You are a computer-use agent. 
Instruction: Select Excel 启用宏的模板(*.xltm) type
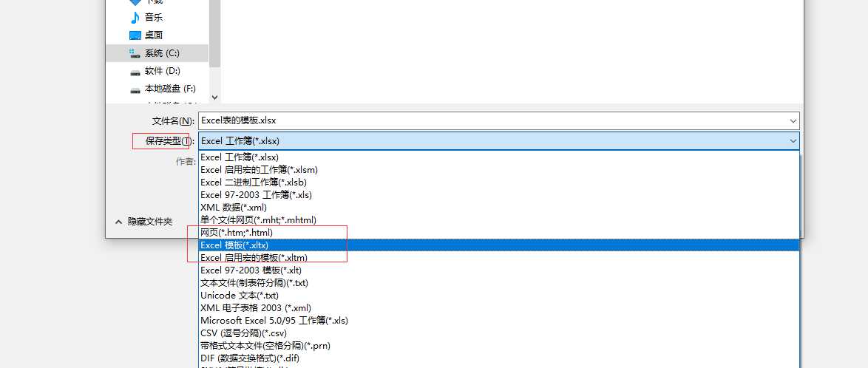click(499, 258)
